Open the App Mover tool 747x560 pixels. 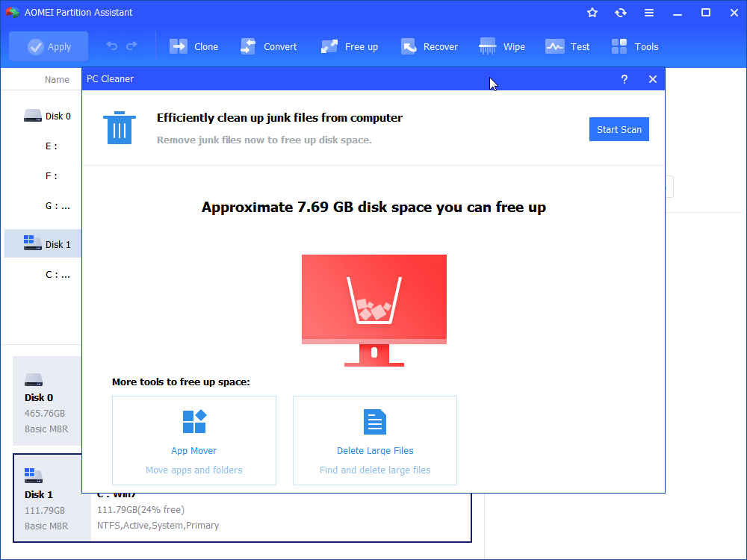194,441
